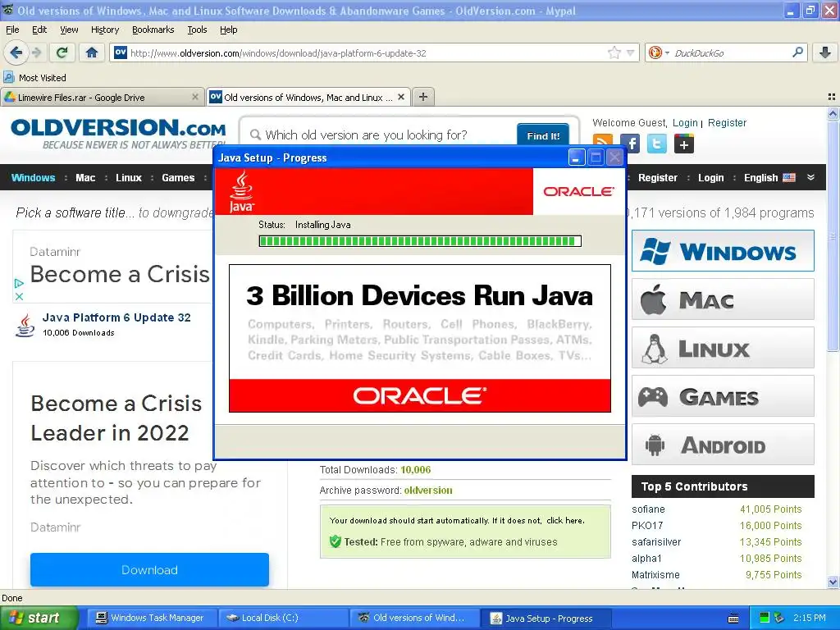This screenshot has height=630, width=840.
Task: Minimize the Java Setup window
Action: [x=577, y=157]
